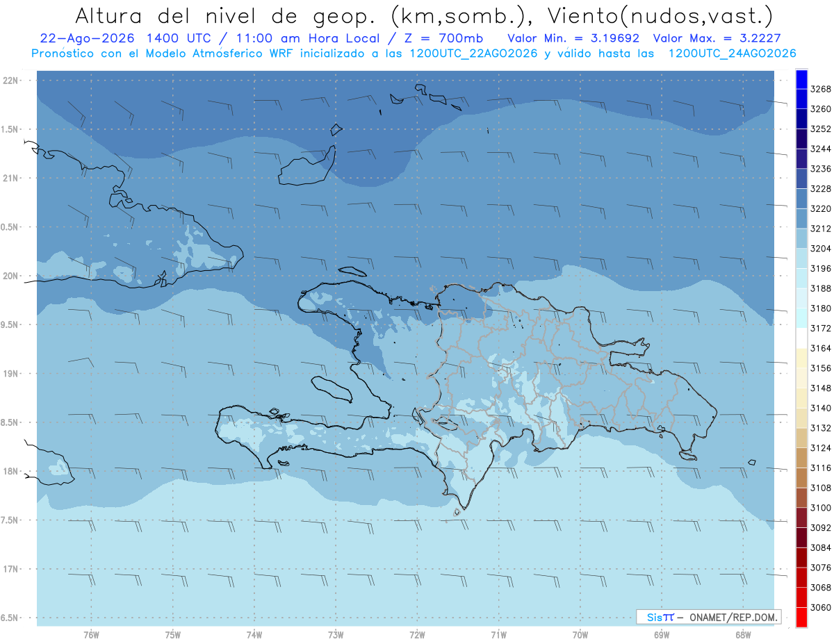
Task: Click the 3236 legend value
Action: (821, 169)
